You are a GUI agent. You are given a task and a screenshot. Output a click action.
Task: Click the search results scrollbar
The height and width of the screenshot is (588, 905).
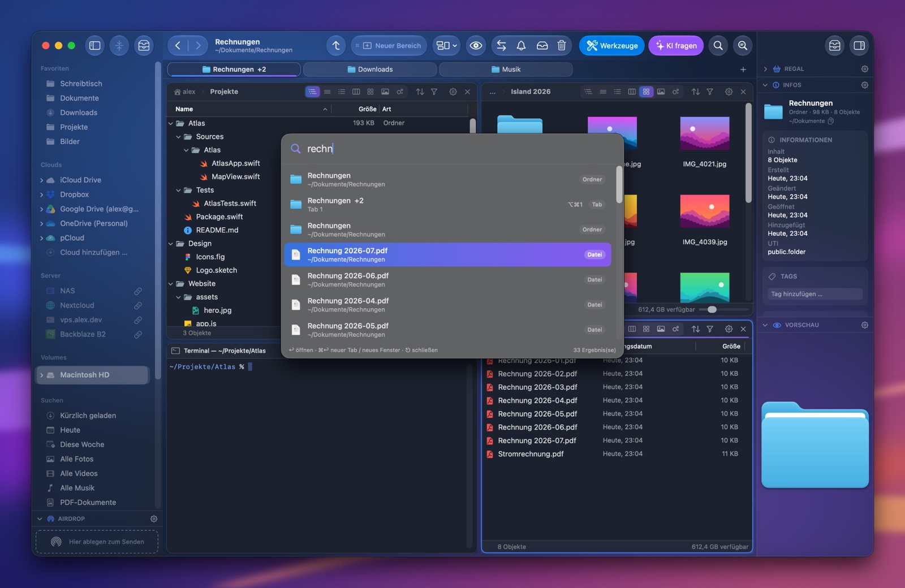tap(619, 184)
